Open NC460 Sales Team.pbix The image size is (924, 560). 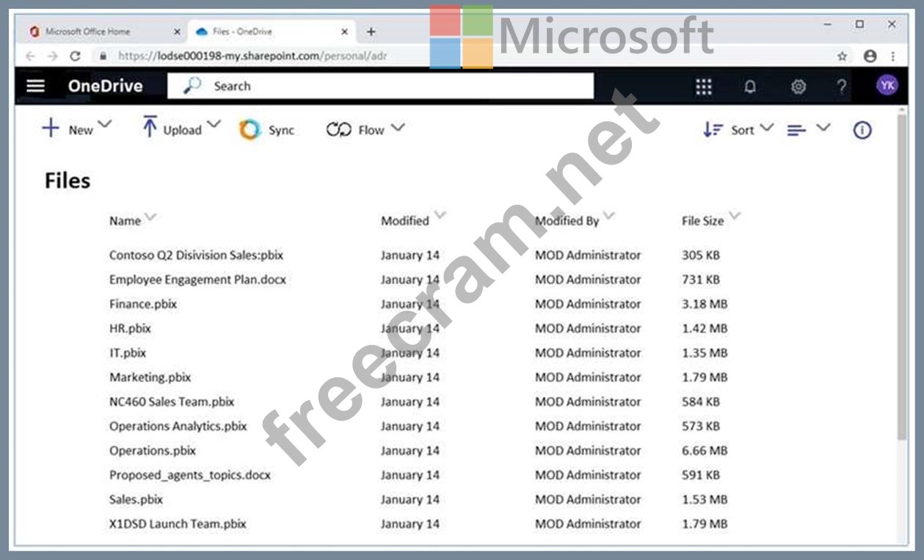(172, 401)
